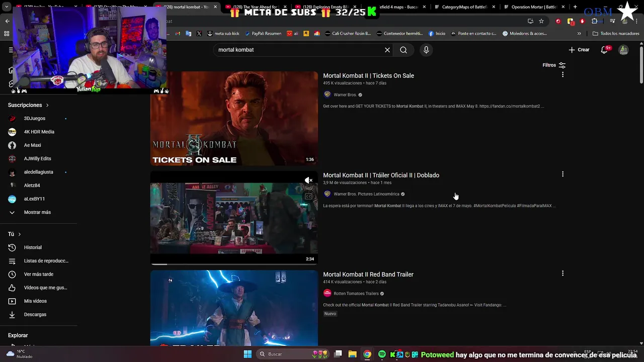
Task: Open the 4K HDR Media subscription
Action: 38,132
